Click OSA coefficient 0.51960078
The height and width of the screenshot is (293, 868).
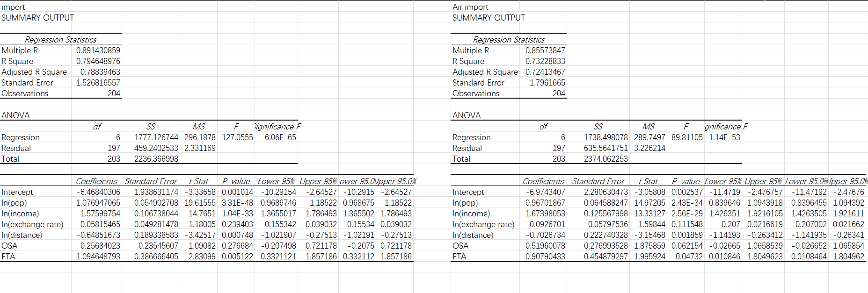545,246
